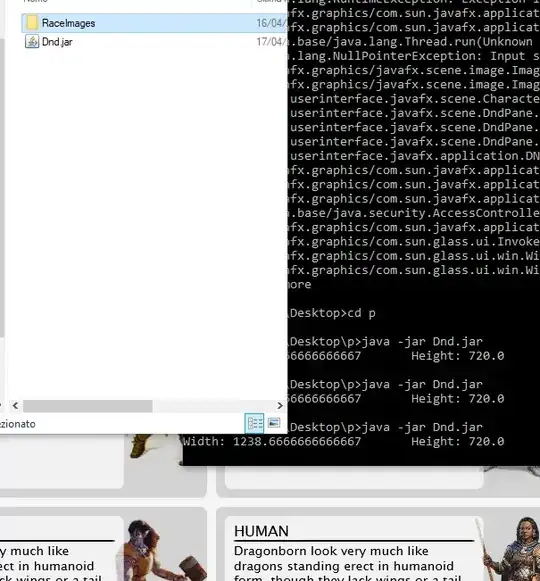Click the java.security.AccessController line in terminal
This screenshot has height=581, width=540.
pos(414,213)
